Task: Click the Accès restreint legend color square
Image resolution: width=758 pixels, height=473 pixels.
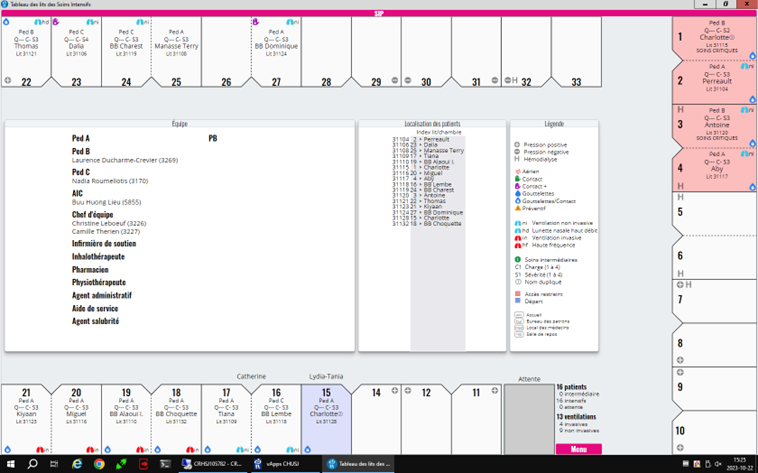Action: pos(518,295)
